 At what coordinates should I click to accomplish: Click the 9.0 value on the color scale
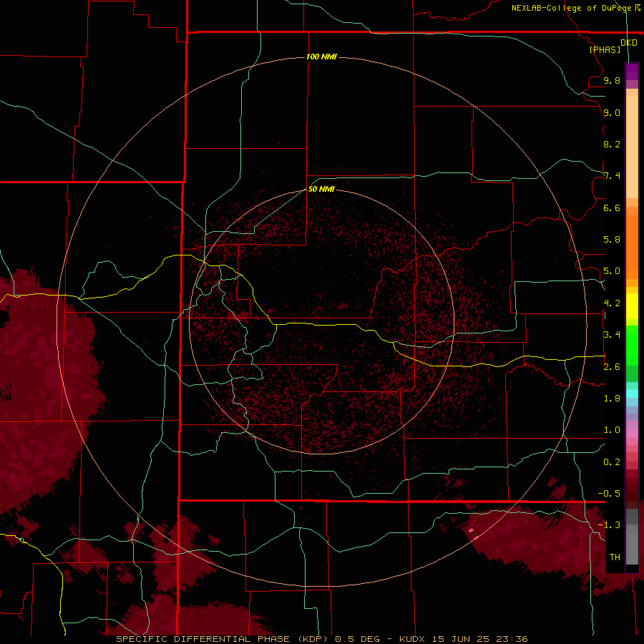(x=612, y=112)
